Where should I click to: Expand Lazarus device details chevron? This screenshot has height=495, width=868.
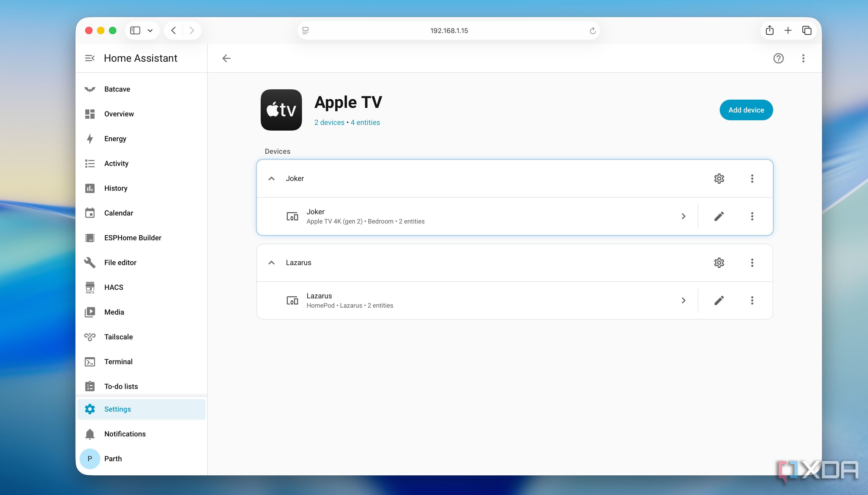click(x=683, y=300)
